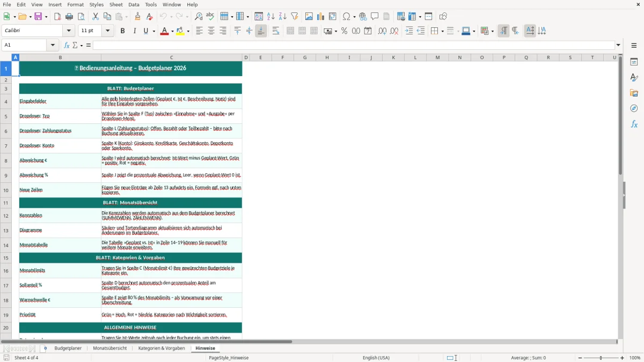644x362 pixels.
Task: Click Clear Direct Formatting icon
Action: 149,17
